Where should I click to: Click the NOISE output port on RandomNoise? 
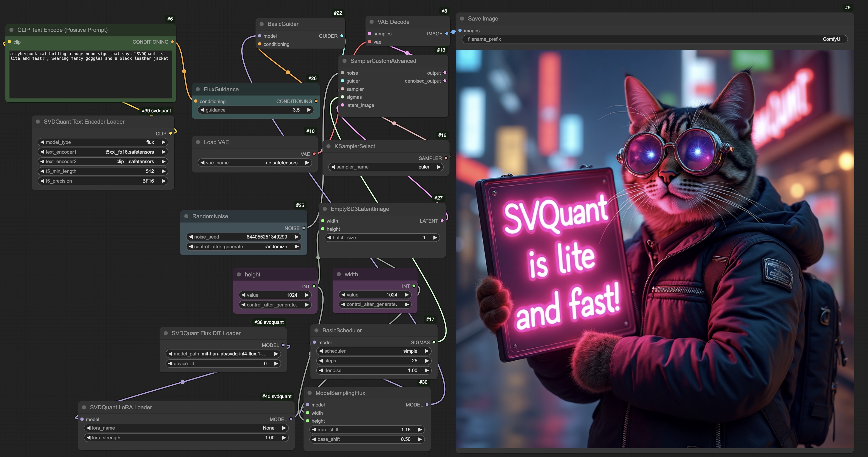point(304,228)
